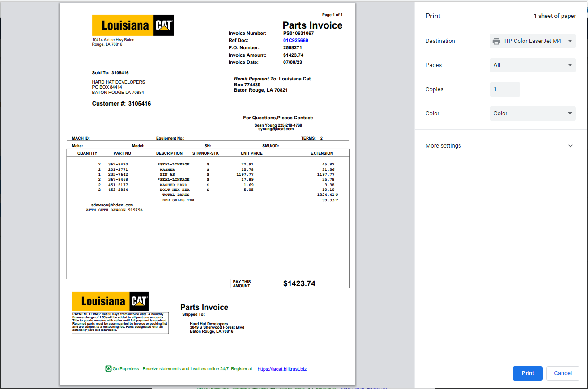Click the blue Print button
Image resolution: width=588 pixels, height=389 pixels.
tap(528, 373)
